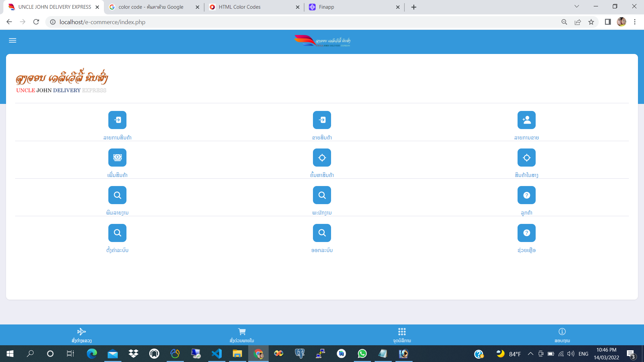This screenshot has height=362, width=644.
Task: Select the ເພີ່ມສິນຄ້າ add product icon
Action: [117, 158]
